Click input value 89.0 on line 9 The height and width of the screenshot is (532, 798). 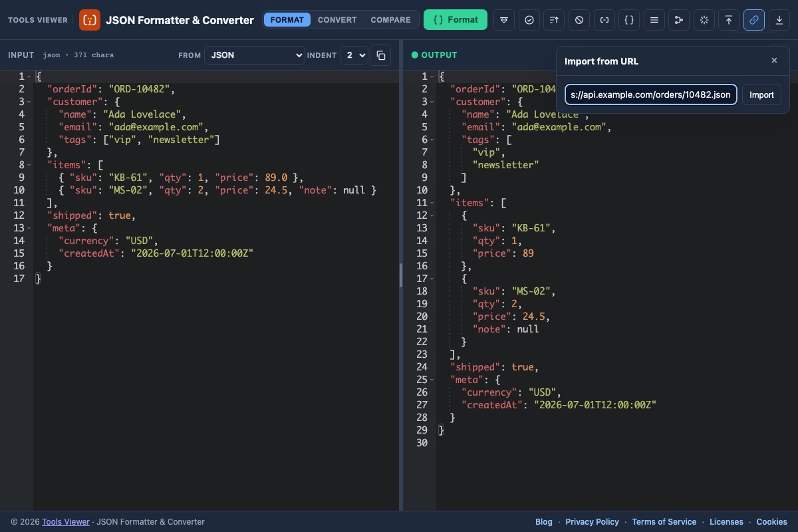pyautogui.click(x=275, y=178)
